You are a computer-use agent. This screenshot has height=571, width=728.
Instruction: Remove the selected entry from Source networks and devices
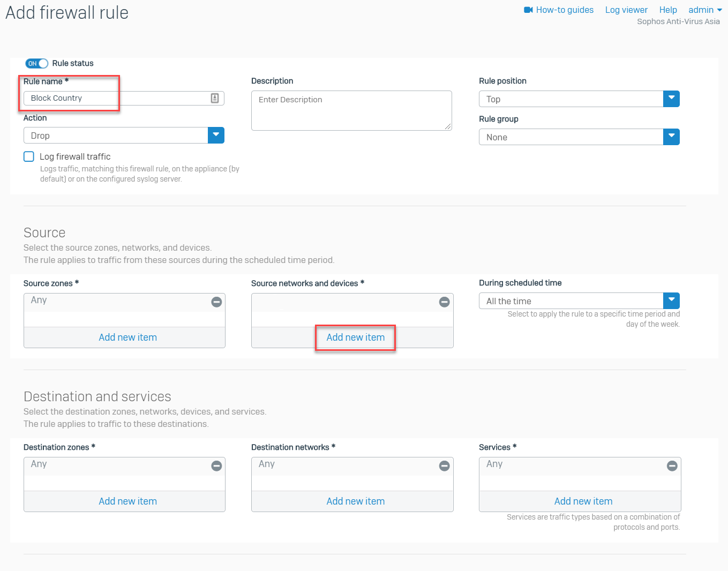444,302
